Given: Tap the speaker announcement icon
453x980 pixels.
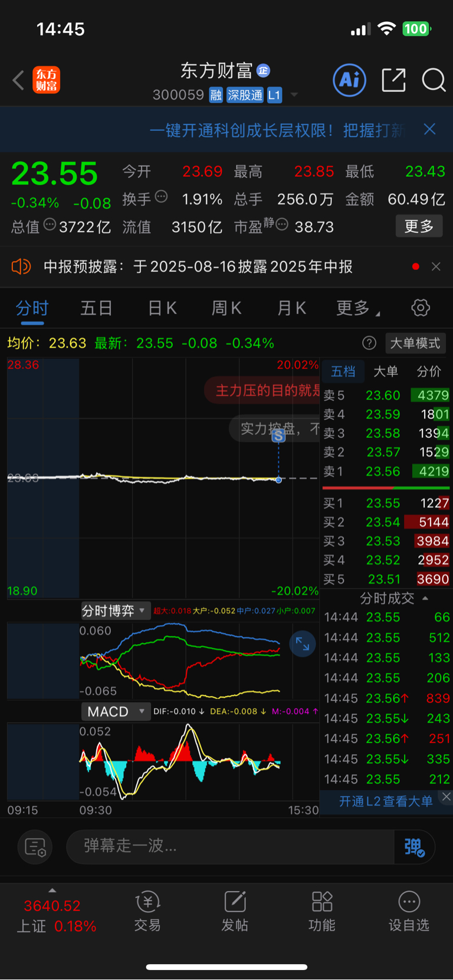Looking at the screenshot, I should point(21,266).
